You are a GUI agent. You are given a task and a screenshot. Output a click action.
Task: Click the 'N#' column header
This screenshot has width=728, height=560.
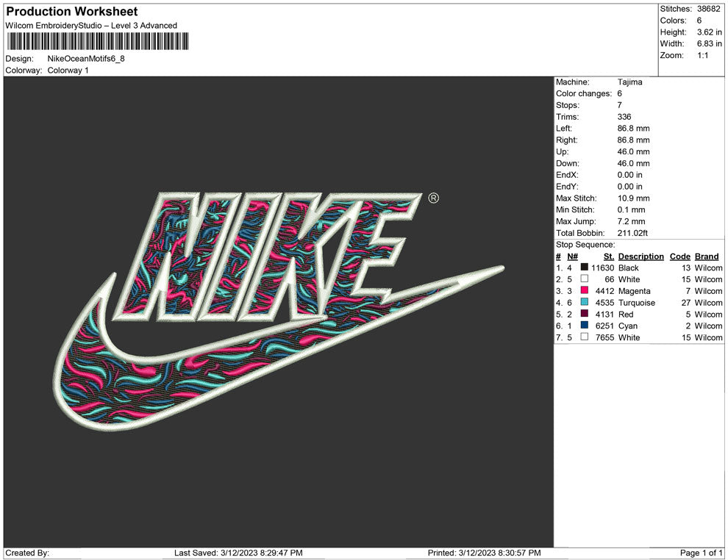click(x=572, y=256)
